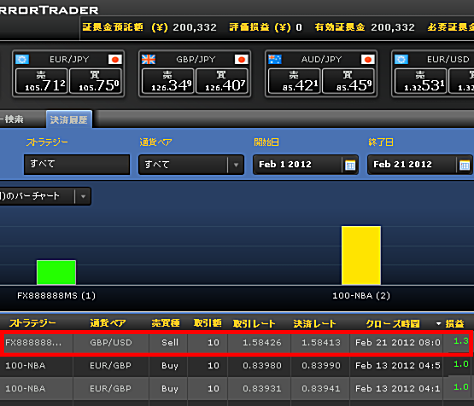Sort by 売買種 column header
The height and width of the screenshot is (406, 474).
[x=166, y=323]
